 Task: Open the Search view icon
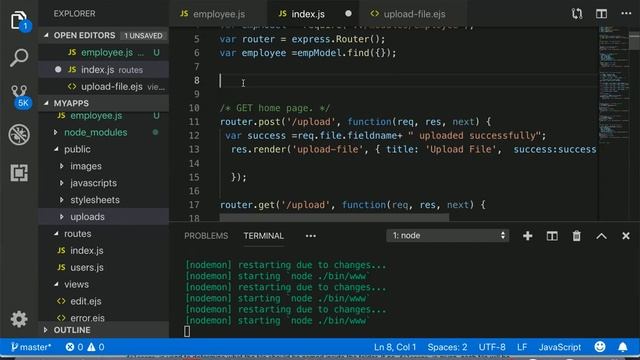19,58
